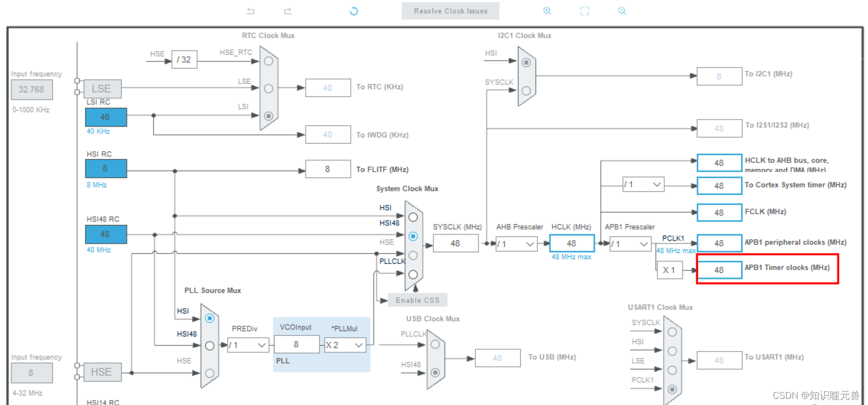Open the APB1 Prescaler dropdown
Screen dimensions: 868x405
[x=630, y=244]
